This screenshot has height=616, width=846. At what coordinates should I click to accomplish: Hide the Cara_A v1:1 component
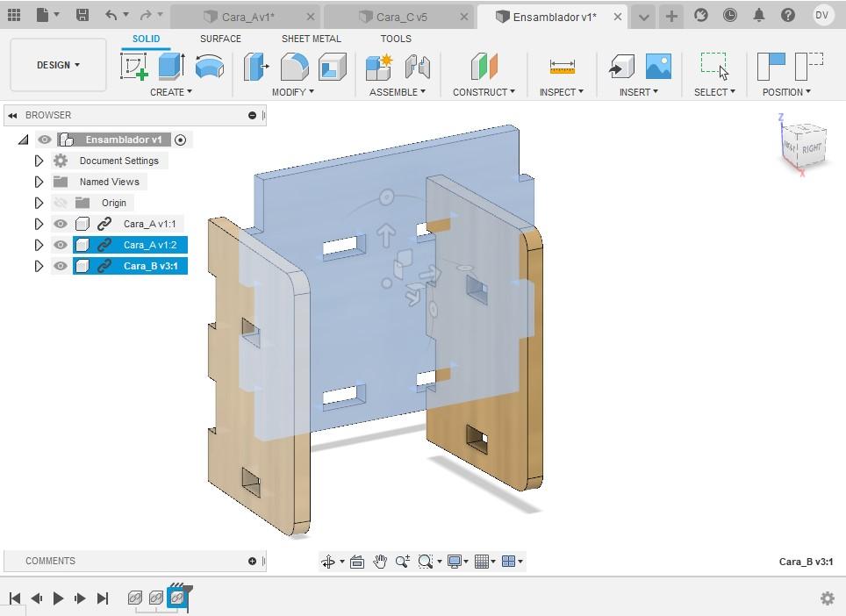[x=61, y=224]
